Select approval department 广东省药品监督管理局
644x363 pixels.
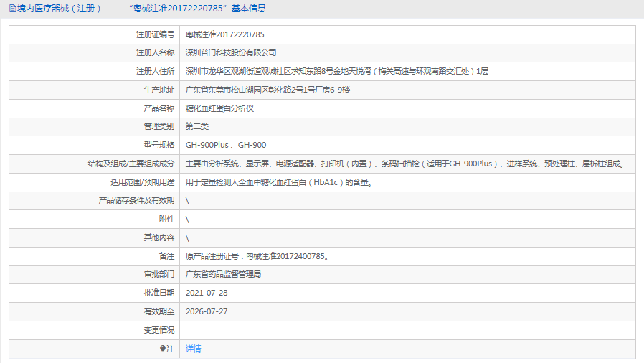tap(224, 274)
